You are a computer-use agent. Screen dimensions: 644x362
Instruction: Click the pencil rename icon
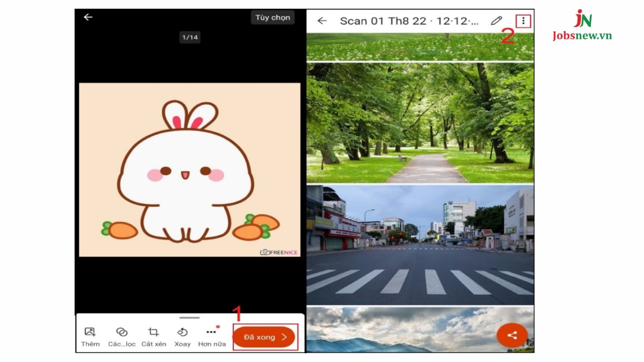tap(496, 21)
